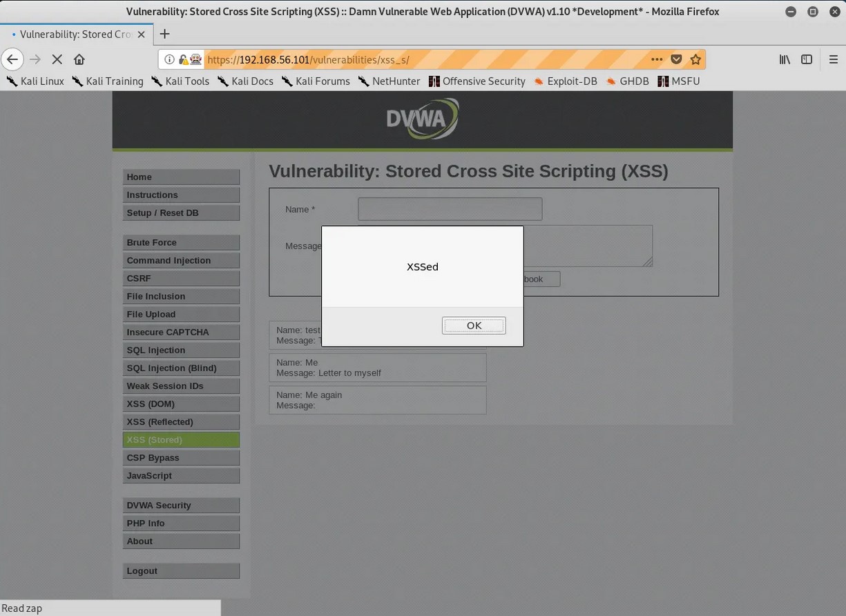Select highlighted XSS (Stored) entry
Image resolution: width=846 pixels, height=616 pixels.
[x=181, y=440]
